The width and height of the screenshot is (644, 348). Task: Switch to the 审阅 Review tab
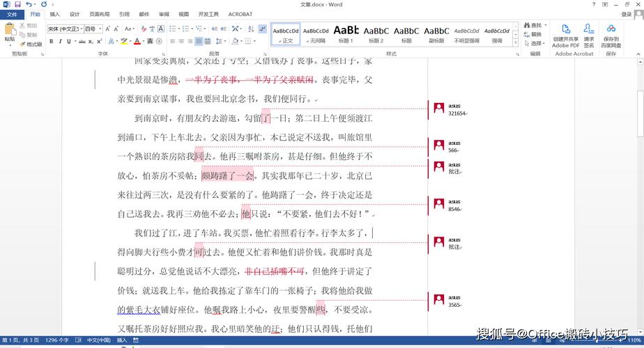tap(164, 15)
